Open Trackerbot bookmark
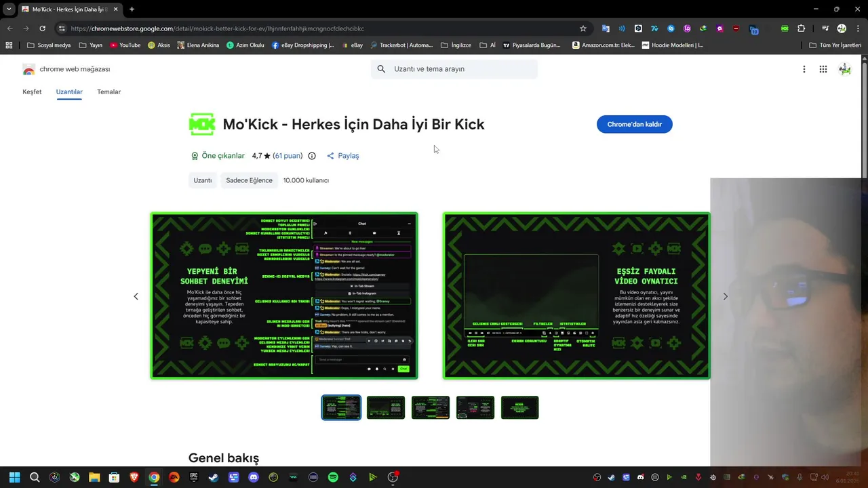The image size is (868, 488). 401,45
